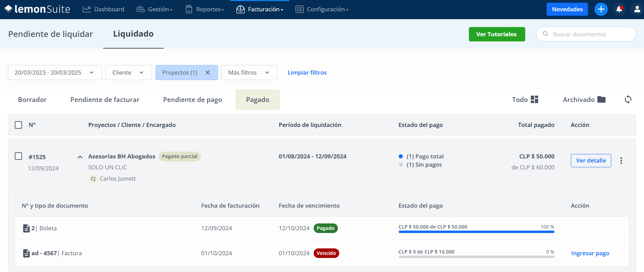This screenshot has width=644, height=272.
Task: Click the (1) Pago total status
Action: point(425,156)
